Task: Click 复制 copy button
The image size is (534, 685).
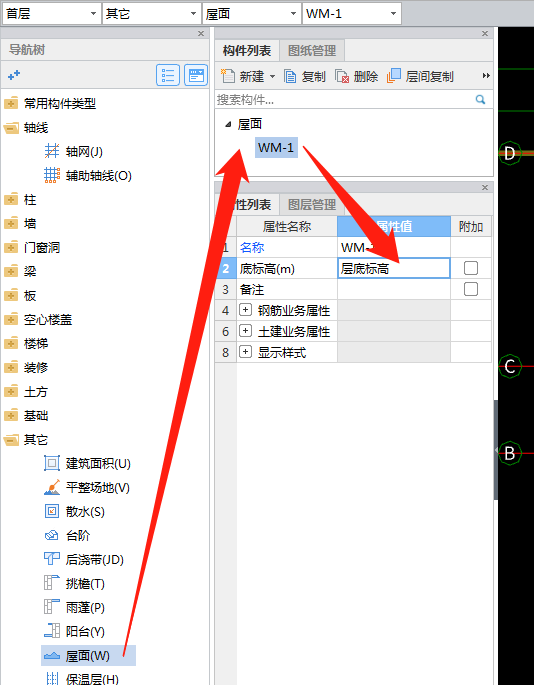Action: 305,76
